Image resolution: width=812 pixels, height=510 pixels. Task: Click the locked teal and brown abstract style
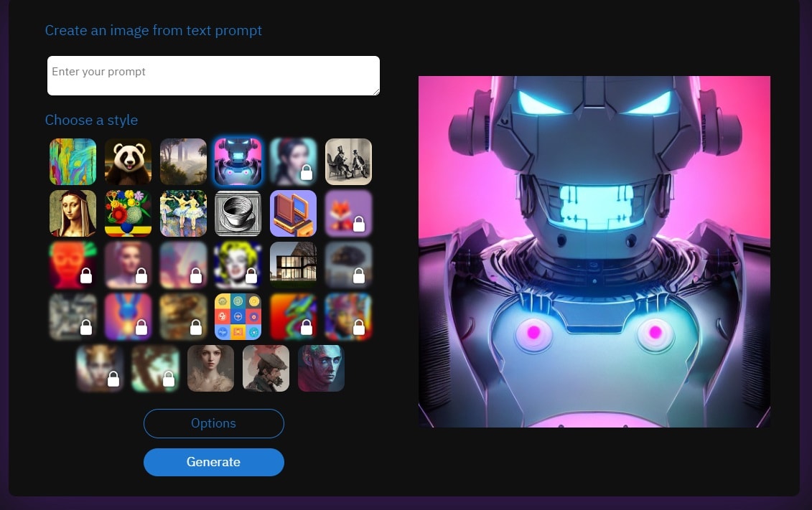point(155,368)
